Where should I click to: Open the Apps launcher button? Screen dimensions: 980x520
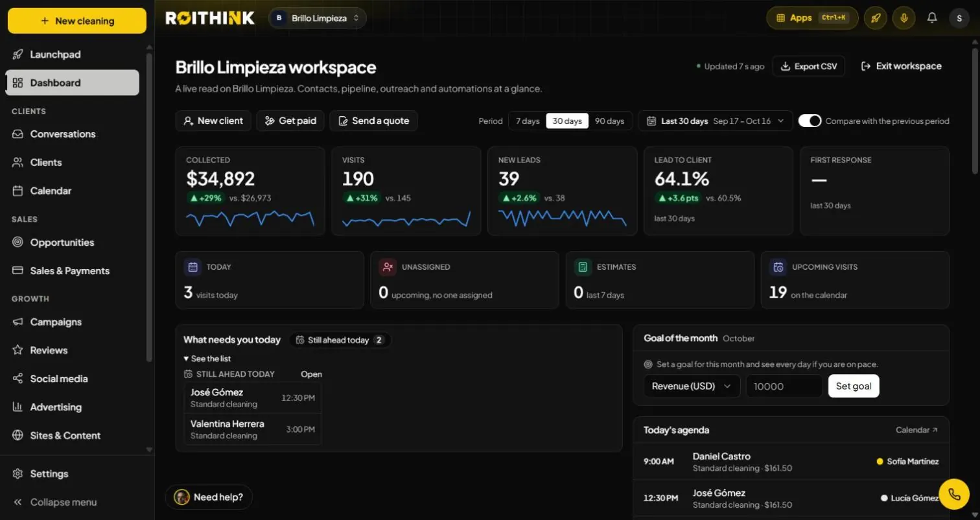point(812,18)
